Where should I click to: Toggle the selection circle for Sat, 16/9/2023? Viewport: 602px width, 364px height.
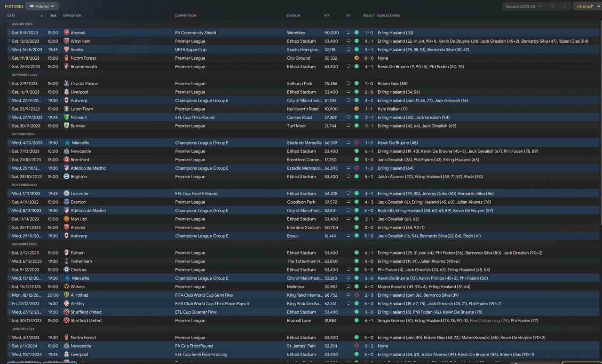point(9,92)
